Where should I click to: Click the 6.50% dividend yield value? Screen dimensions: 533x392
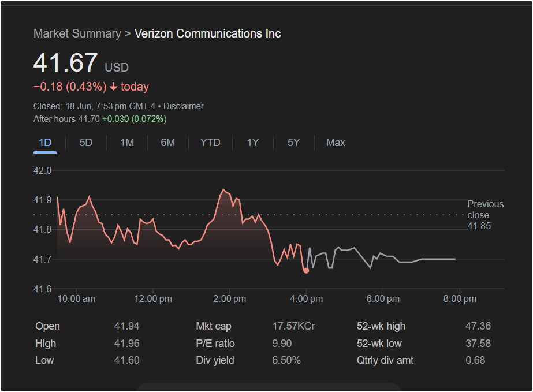pyautogui.click(x=286, y=360)
